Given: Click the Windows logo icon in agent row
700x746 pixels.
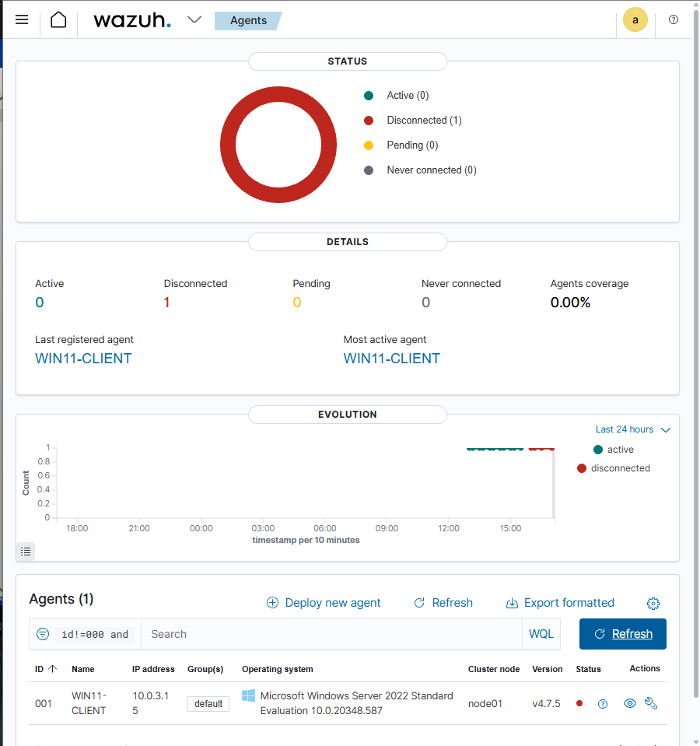Looking at the screenshot, I should point(248,695).
